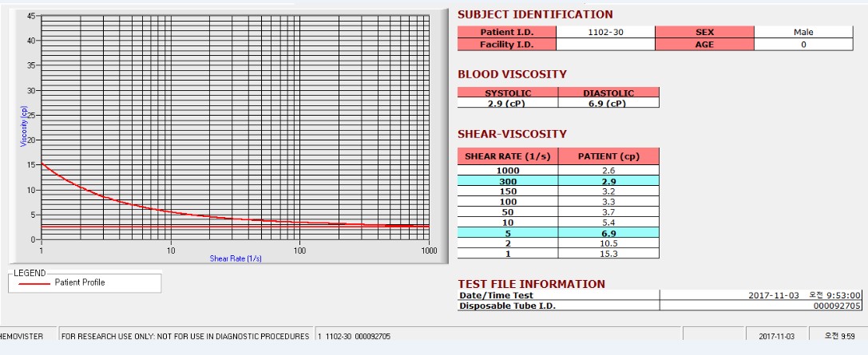Screen dimensions: 868x355
Task: Click the patient value 15.3 cell
Action: [x=608, y=254]
